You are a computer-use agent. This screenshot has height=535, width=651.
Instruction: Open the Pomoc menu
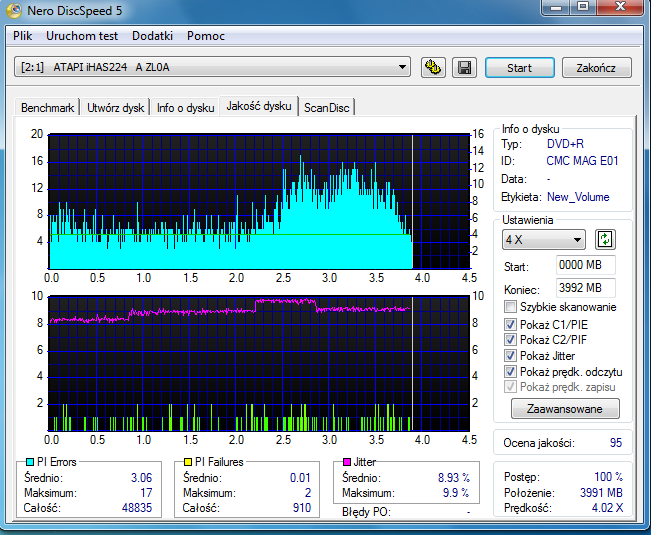coord(206,36)
